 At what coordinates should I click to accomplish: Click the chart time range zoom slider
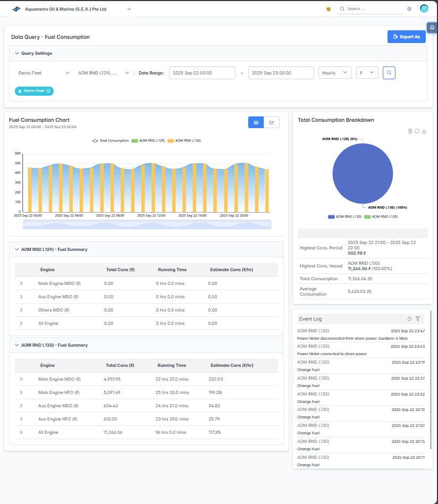point(147,225)
